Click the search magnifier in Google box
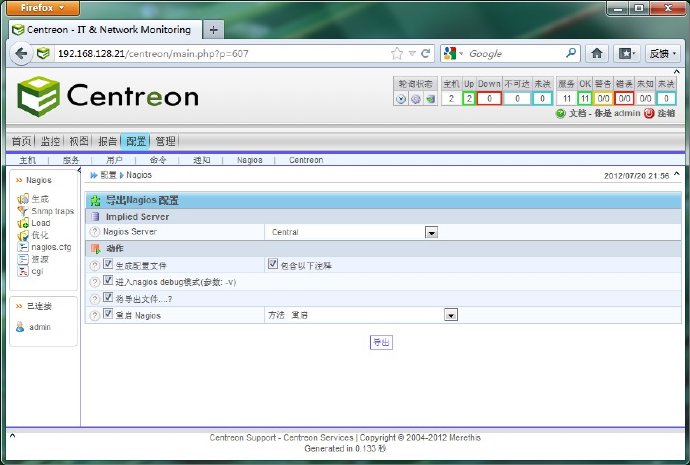The image size is (690, 465). pos(571,53)
